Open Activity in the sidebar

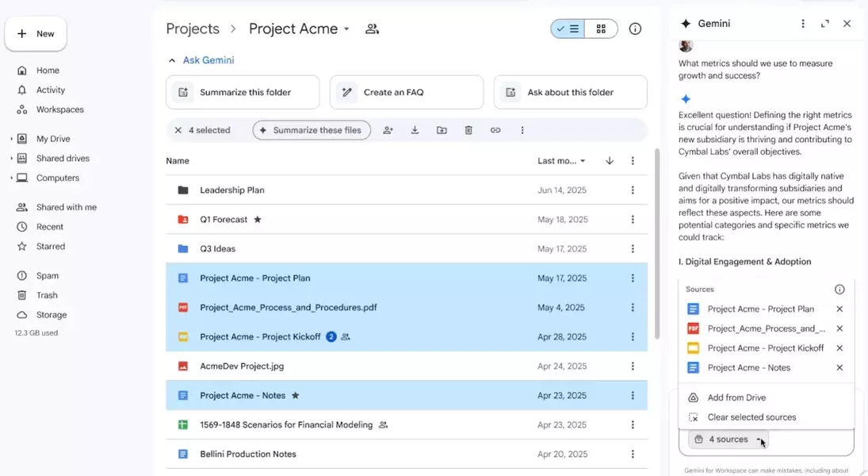click(x=51, y=90)
